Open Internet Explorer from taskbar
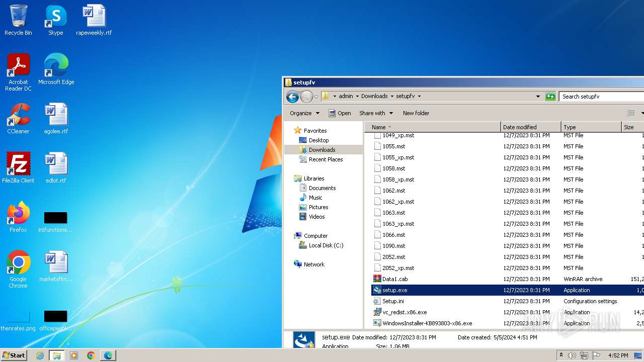 click(40, 355)
